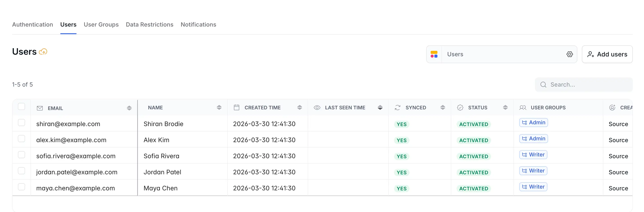Open the settings gear inside the Users picker field

pos(570,54)
